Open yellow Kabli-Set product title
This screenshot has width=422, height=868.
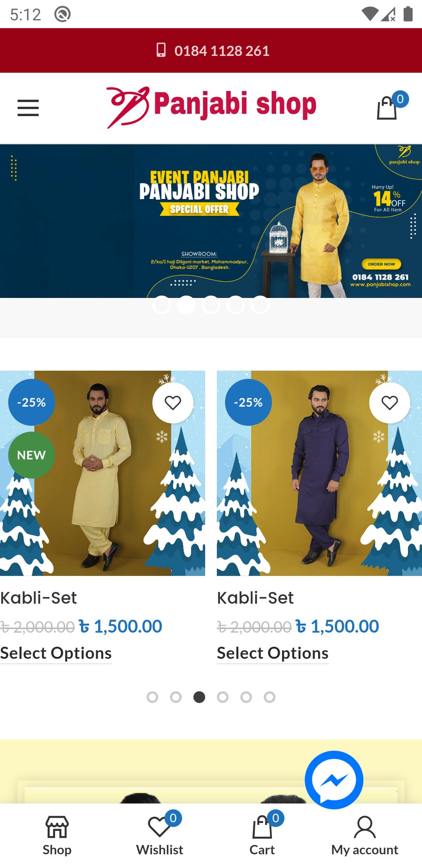38,598
